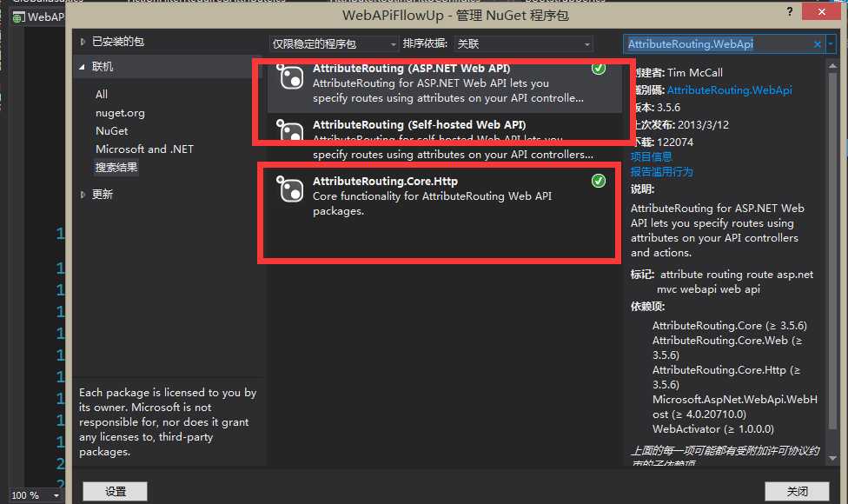The height and width of the screenshot is (504, 848).
Task: Open the 报告滥用行为 link
Action: pos(661,172)
